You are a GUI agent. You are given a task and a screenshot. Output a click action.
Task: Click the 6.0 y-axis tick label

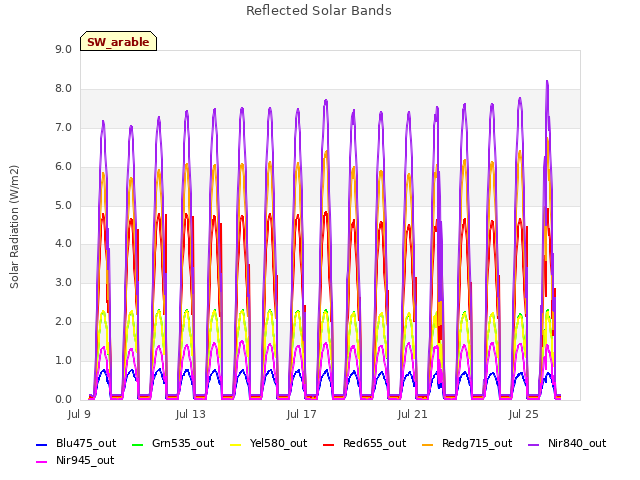coord(63,167)
